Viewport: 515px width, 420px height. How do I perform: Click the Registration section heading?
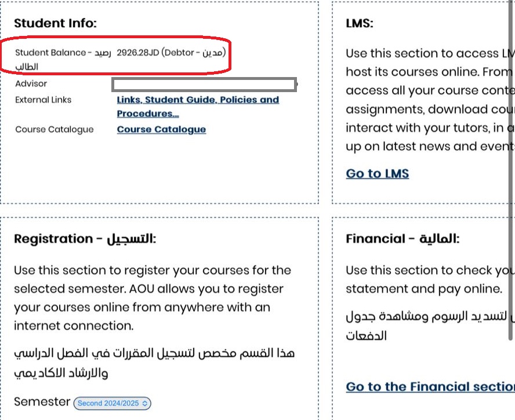point(85,239)
